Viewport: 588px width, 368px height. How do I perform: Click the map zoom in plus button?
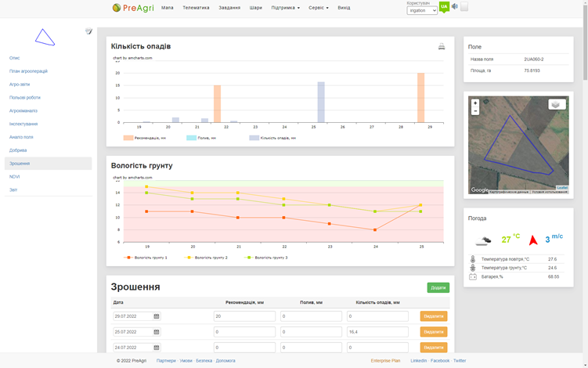point(475,103)
